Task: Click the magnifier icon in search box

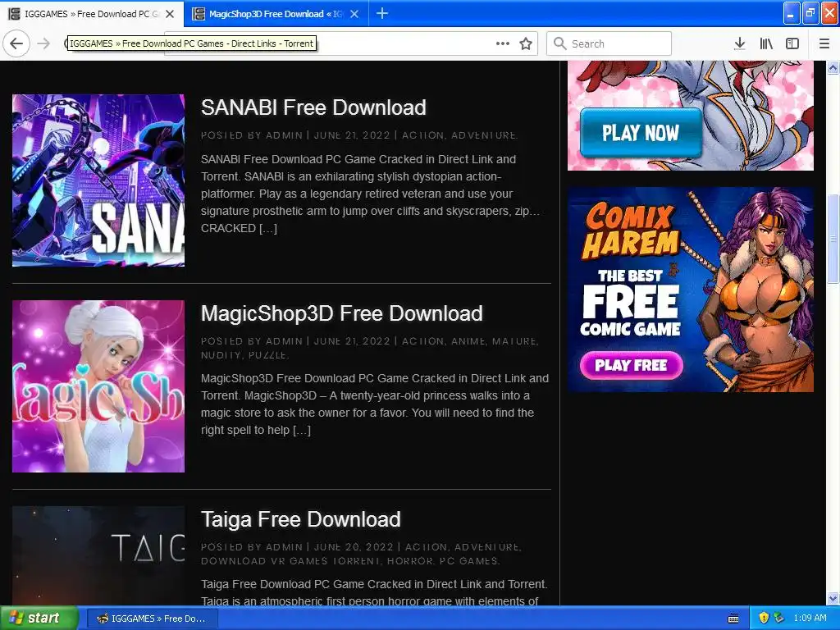Action: [x=559, y=43]
